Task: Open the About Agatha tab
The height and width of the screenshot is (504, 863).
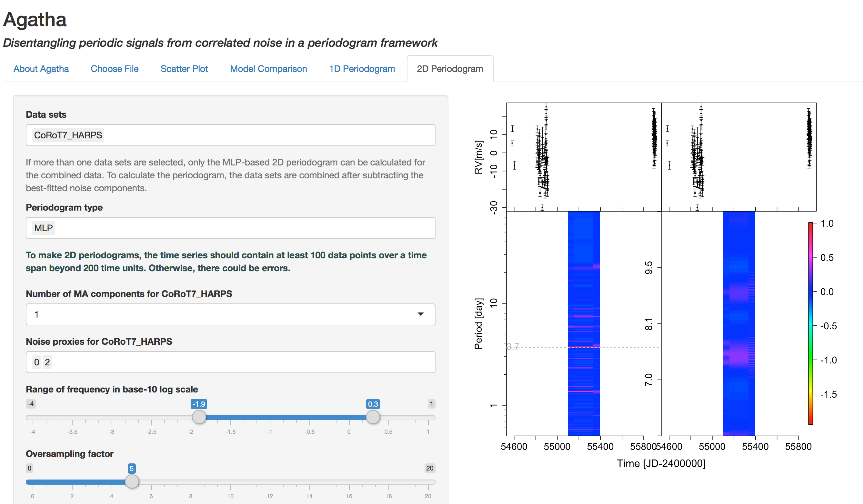Action: pos(41,69)
